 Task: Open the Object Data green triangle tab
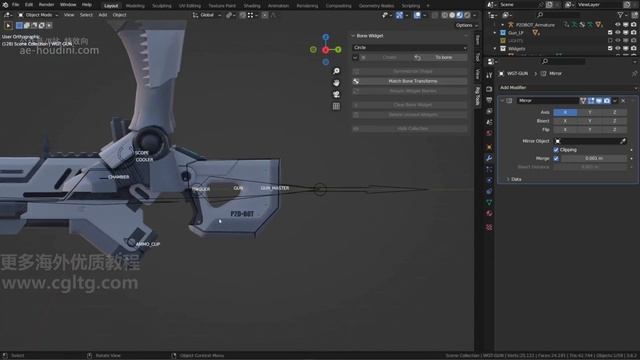click(x=489, y=202)
